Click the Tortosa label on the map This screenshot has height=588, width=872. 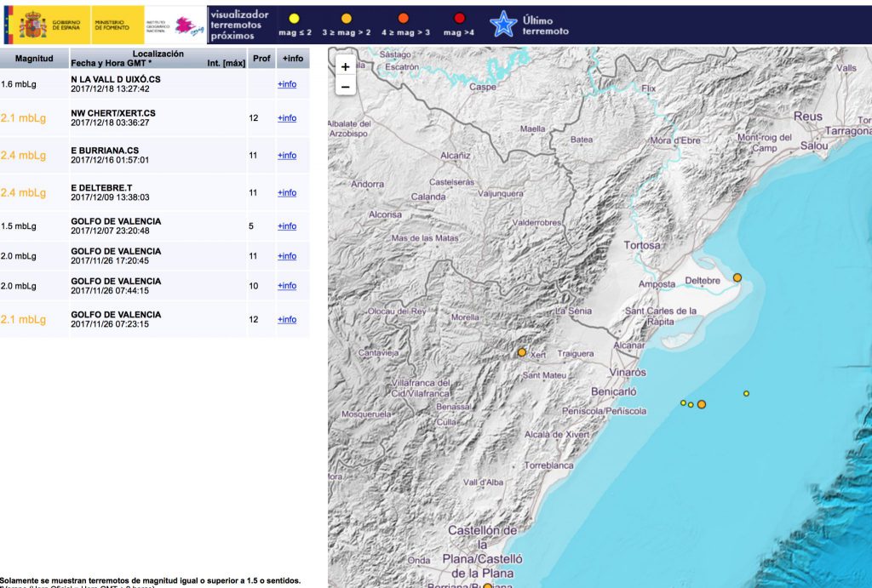click(642, 245)
